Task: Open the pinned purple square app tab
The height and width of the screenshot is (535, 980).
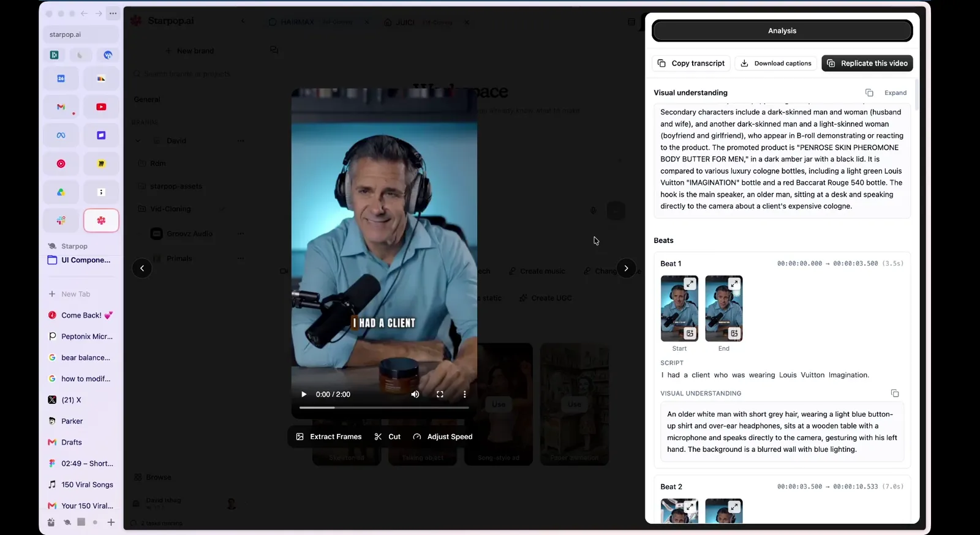Action: point(101,135)
